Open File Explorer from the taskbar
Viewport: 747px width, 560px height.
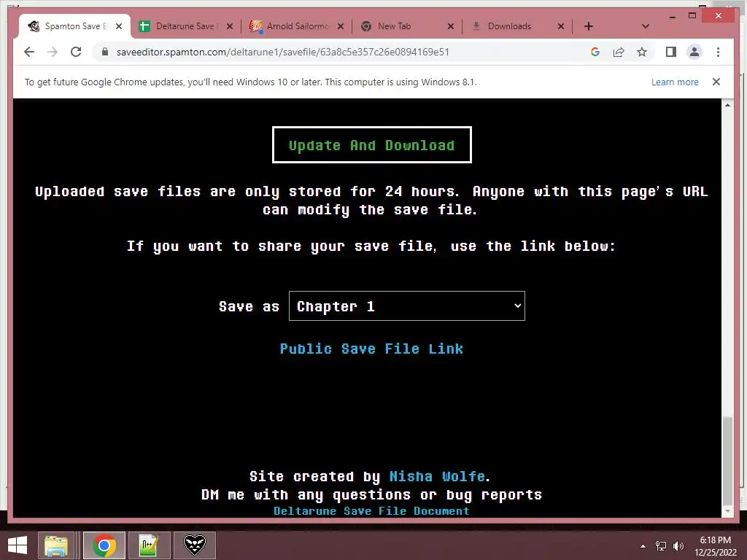(55, 545)
